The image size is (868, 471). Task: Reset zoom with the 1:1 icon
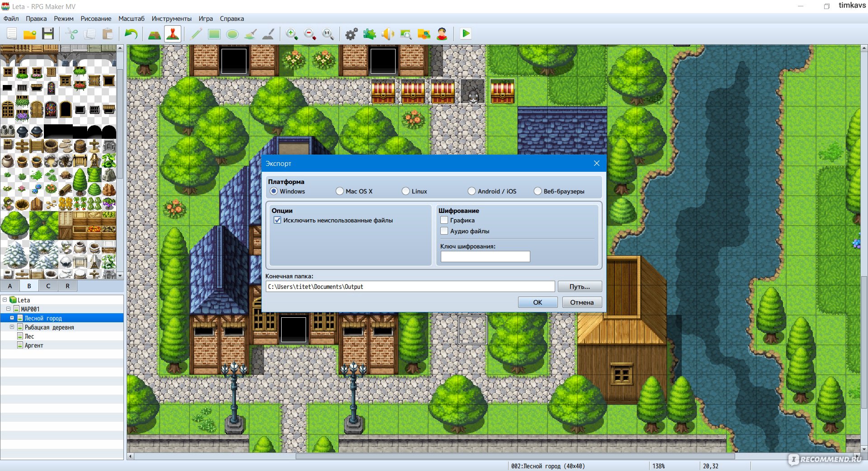click(x=328, y=34)
